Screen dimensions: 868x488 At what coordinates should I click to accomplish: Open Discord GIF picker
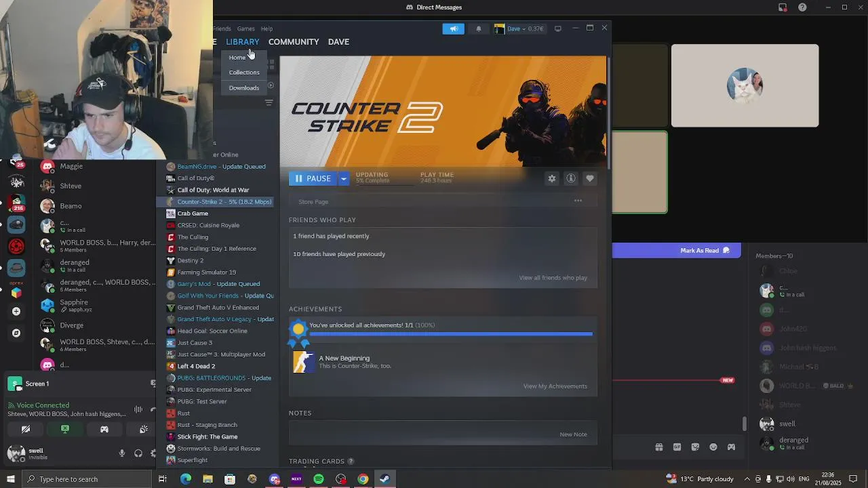[677, 447]
